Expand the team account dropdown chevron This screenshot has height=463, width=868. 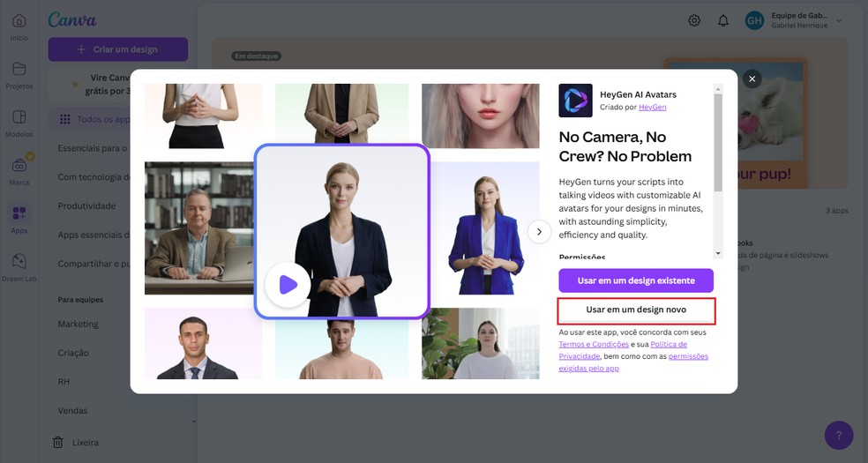coord(839,20)
